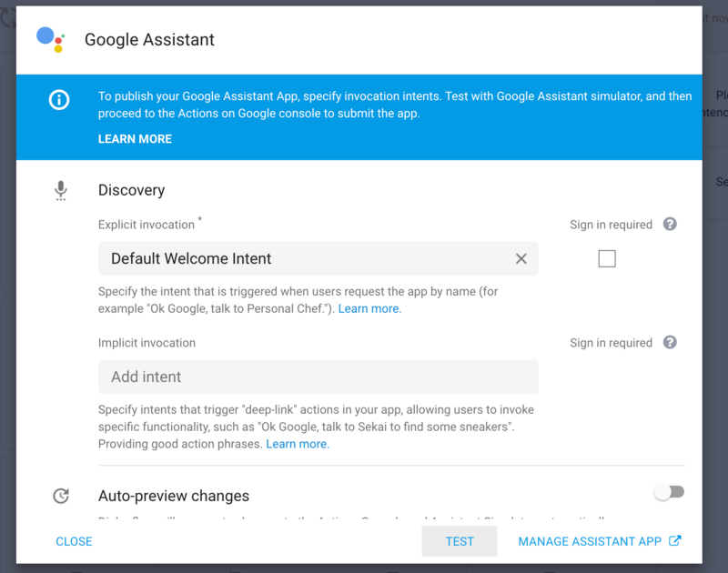
Task: Enable the Auto-preview changes toggle
Action: 669,492
